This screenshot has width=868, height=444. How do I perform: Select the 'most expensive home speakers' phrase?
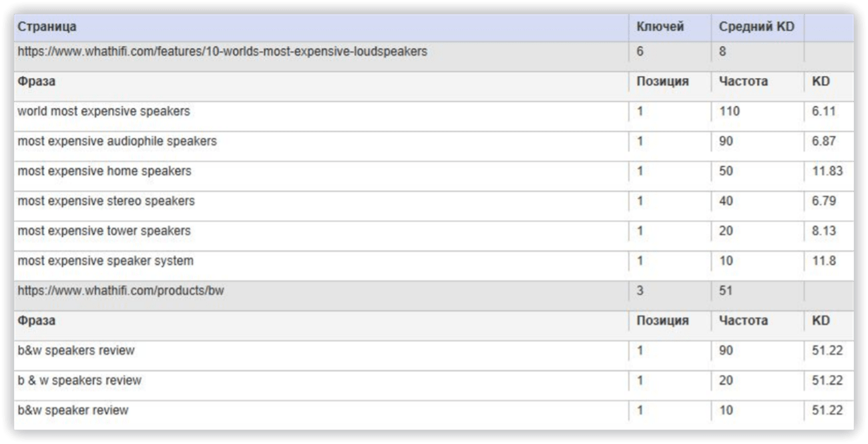coord(104,171)
